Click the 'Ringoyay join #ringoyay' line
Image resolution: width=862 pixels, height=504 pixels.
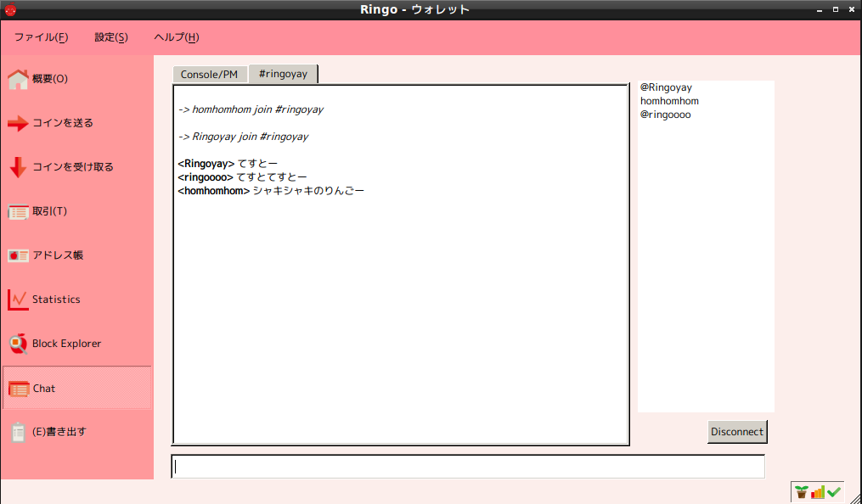point(243,137)
